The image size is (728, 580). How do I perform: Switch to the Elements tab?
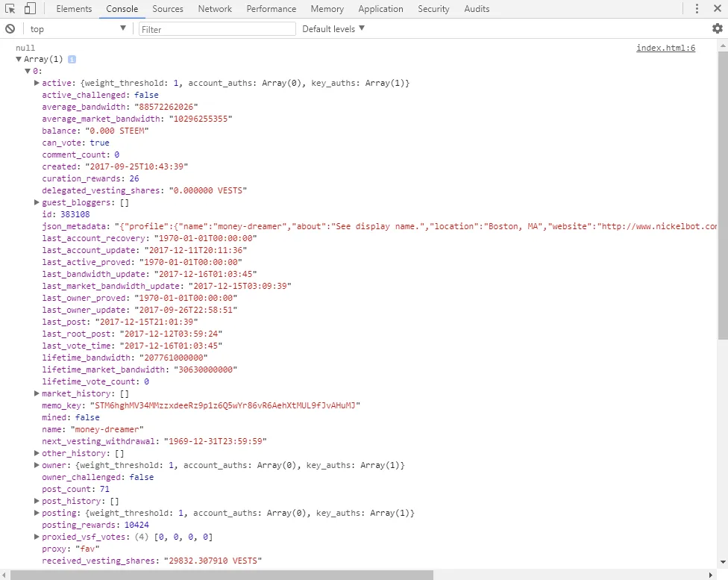click(74, 9)
